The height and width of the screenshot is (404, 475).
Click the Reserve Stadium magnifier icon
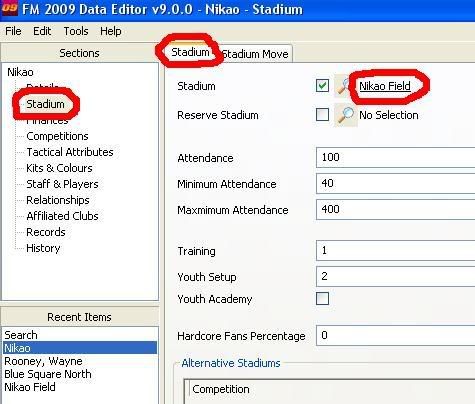[x=346, y=115]
